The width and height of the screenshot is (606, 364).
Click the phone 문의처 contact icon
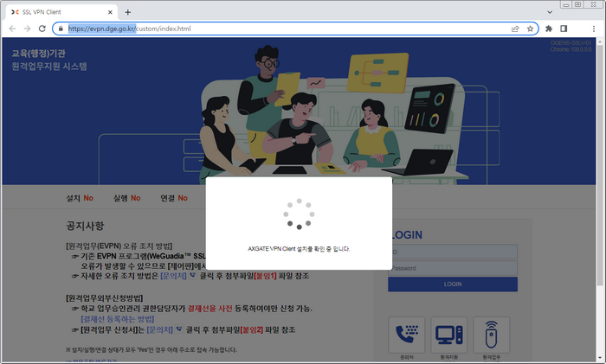tap(407, 335)
